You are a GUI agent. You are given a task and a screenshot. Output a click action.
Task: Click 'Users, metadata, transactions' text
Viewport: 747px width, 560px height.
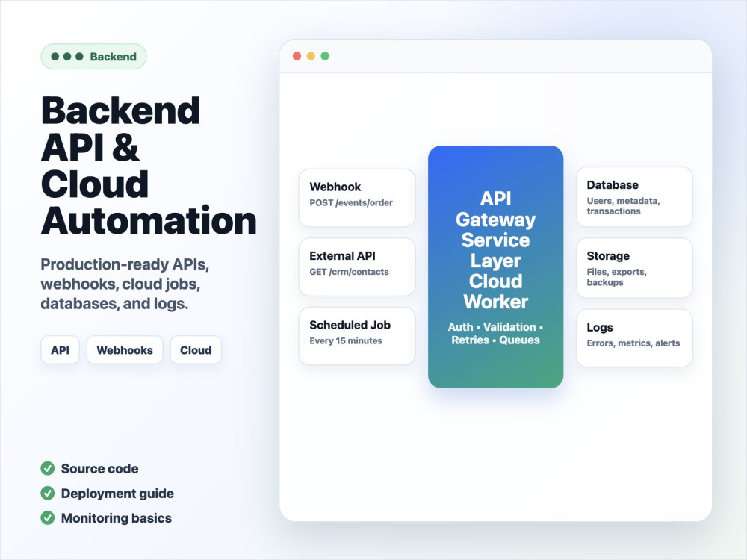[623, 206]
